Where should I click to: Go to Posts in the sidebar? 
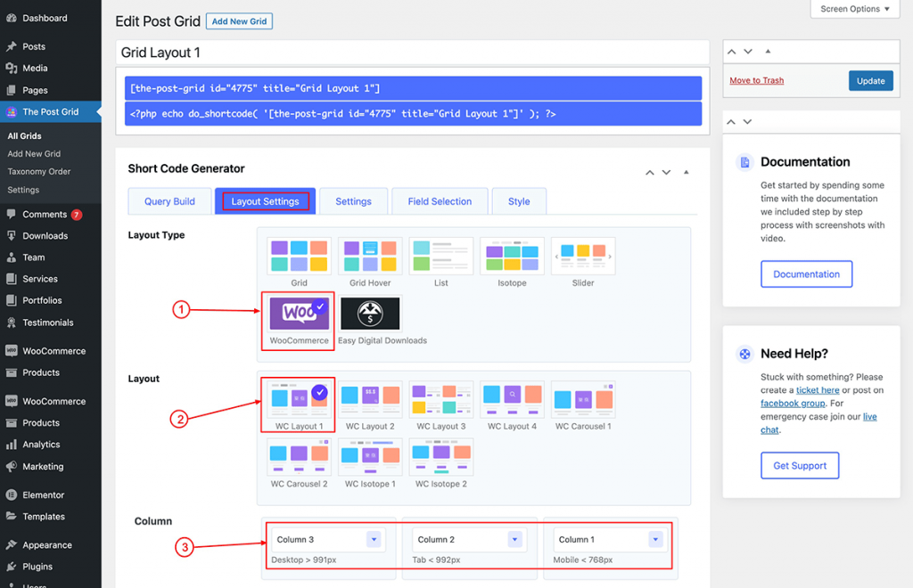34,46
